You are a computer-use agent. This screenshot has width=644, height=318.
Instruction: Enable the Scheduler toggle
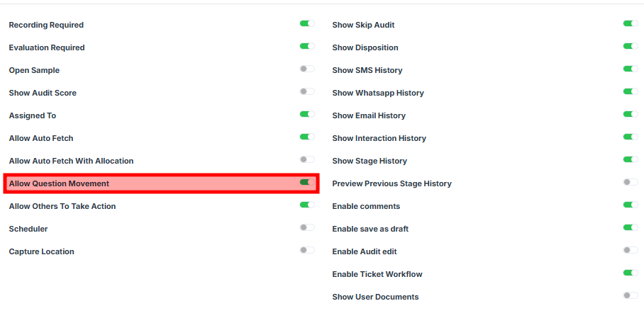coord(307,227)
